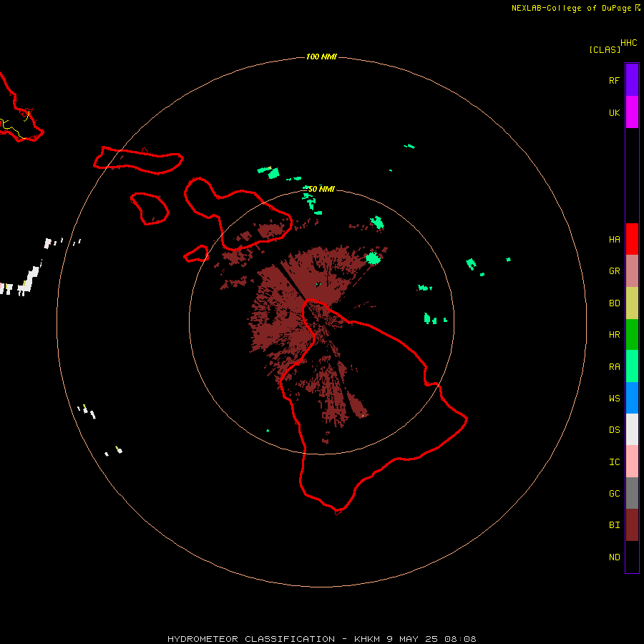Click the RA legend label
Screen dimensions: 644x644
click(614, 367)
